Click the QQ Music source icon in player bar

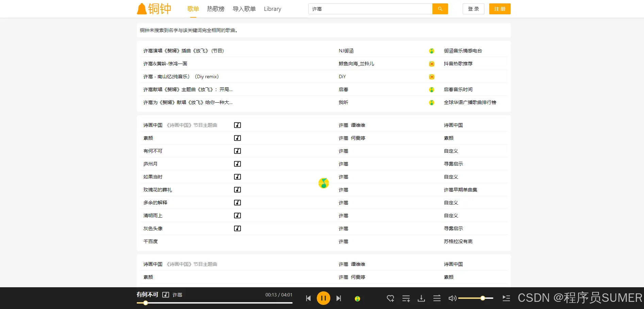(358, 299)
